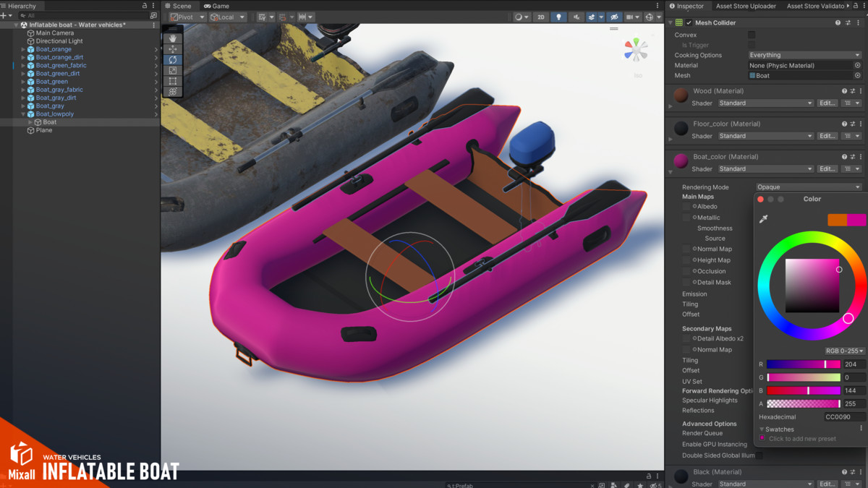Viewport: 868px width, 488px height.
Task: Adjust the B blue slider
Action: click(804, 390)
